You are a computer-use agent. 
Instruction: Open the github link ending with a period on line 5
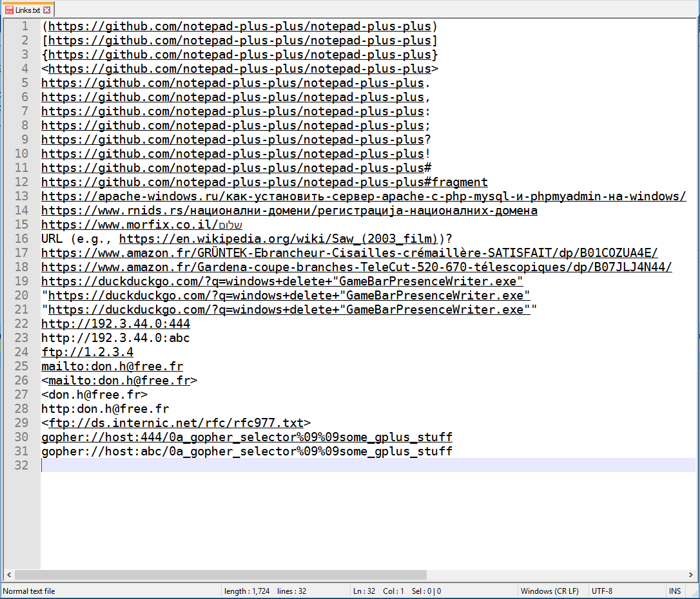233,83
